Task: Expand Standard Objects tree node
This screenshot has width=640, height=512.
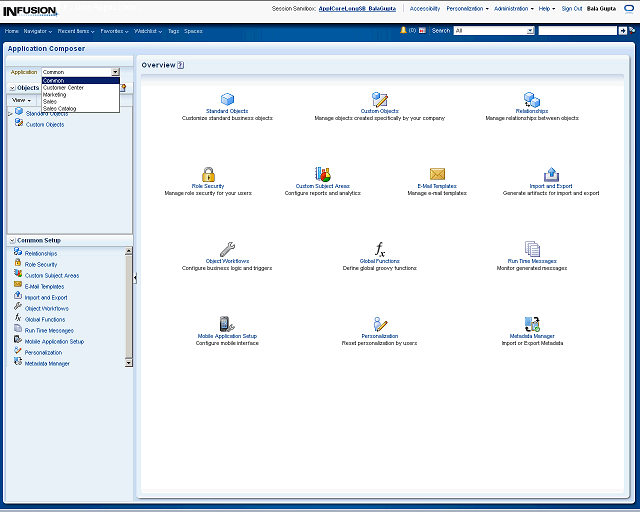Action: (10, 114)
